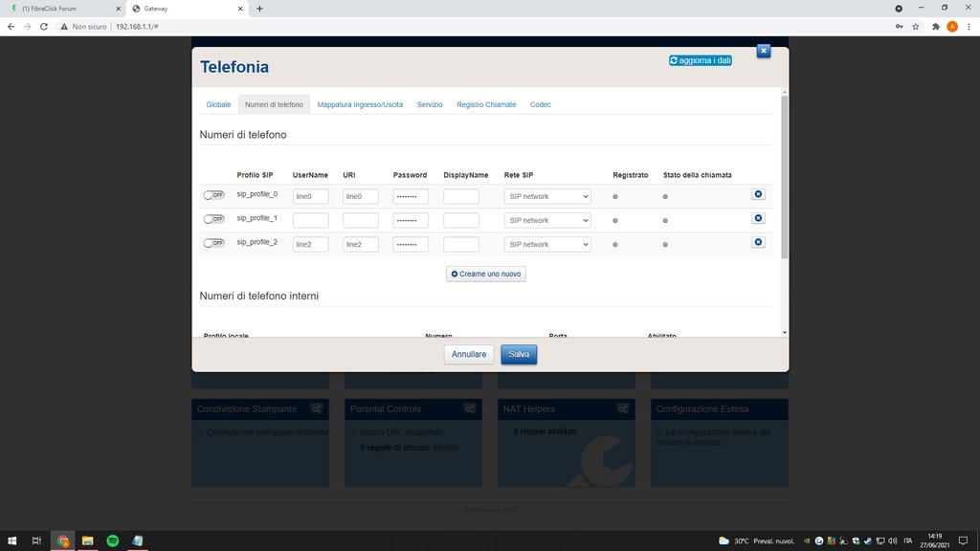The width and height of the screenshot is (980, 551).
Task: Click the dialog's vertical scrollbar
Action: click(x=785, y=177)
